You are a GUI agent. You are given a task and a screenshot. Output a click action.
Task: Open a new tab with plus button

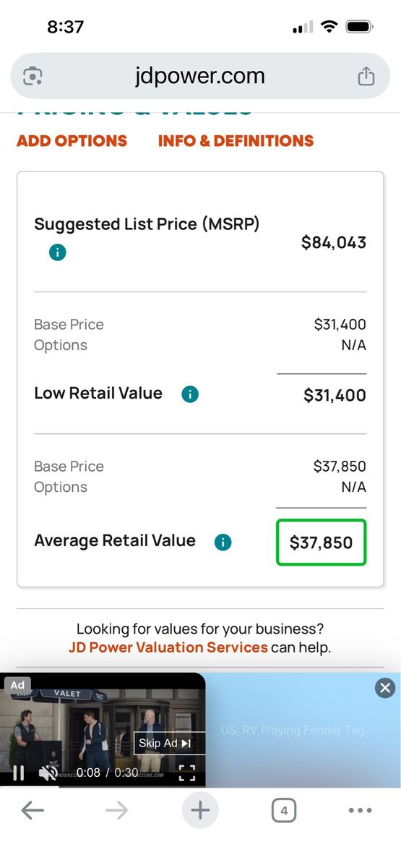[x=200, y=811]
